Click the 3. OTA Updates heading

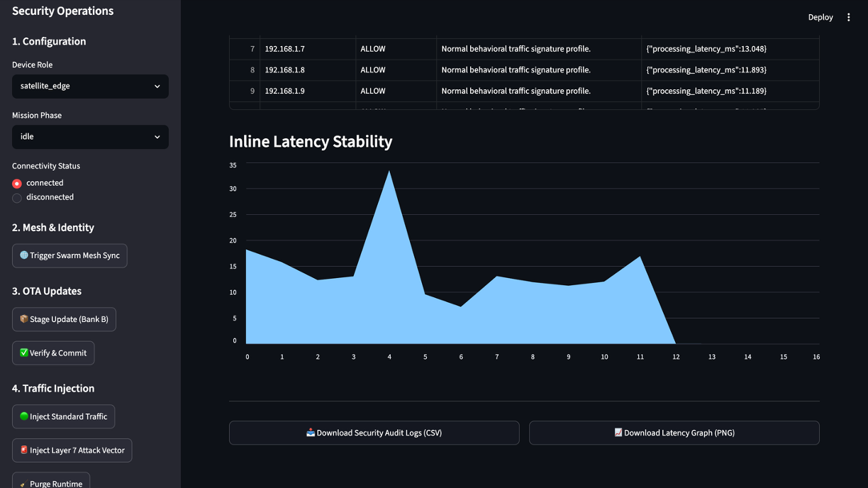47,291
